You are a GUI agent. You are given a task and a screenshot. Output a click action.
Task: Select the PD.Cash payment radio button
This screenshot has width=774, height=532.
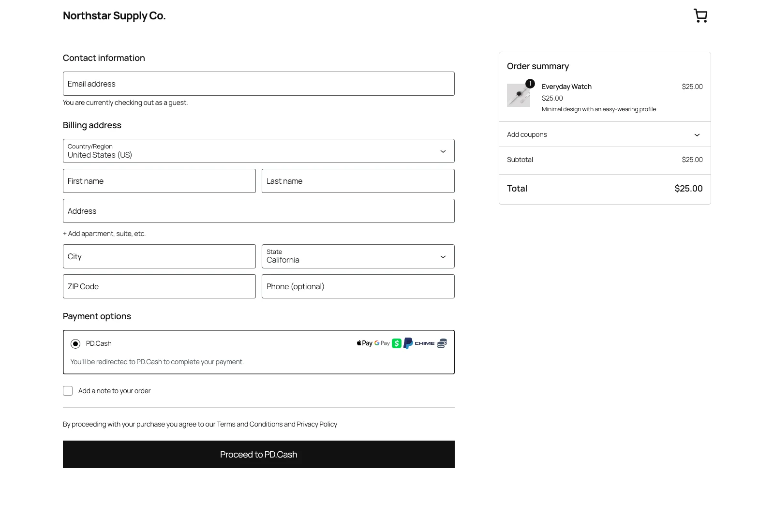75,344
